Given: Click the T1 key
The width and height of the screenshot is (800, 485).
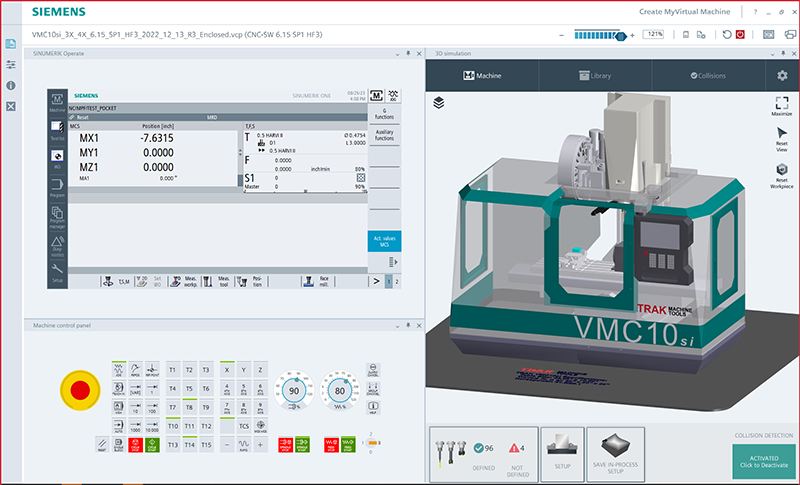Looking at the screenshot, I should pyautogui.click(x=172, y=370).
